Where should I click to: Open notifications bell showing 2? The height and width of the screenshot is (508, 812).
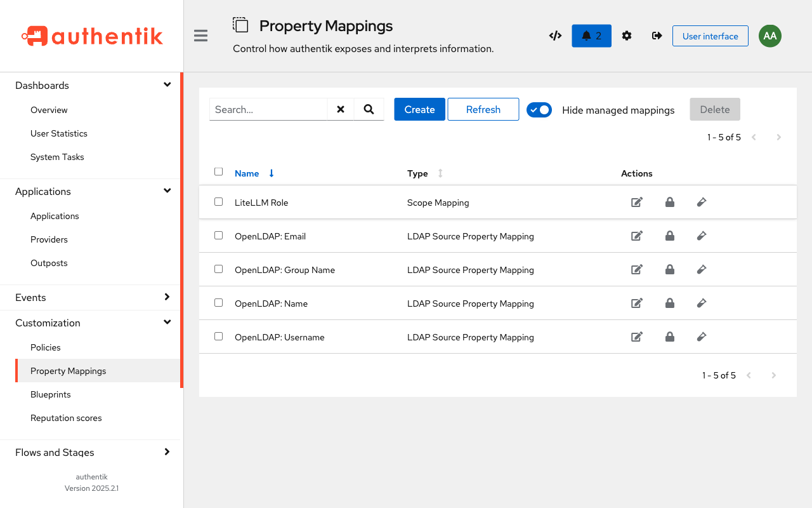(x=591, y=36)
